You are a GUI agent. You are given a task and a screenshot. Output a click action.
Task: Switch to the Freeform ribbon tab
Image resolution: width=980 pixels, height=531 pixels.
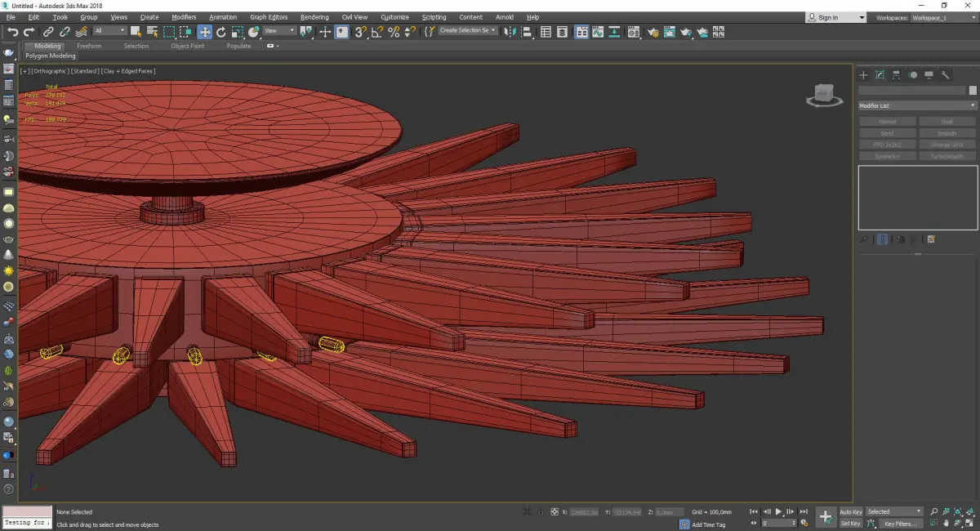pyautogui.click(x=89, y=46)
